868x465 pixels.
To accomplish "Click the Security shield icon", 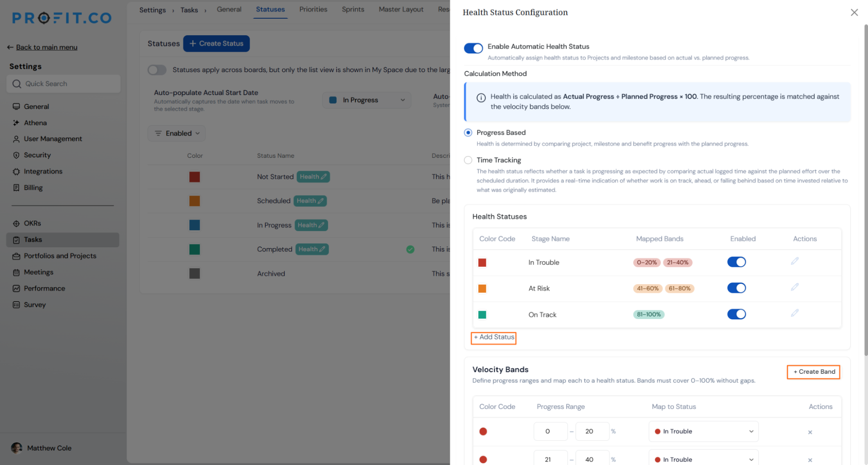I will [x=16, y=155].
